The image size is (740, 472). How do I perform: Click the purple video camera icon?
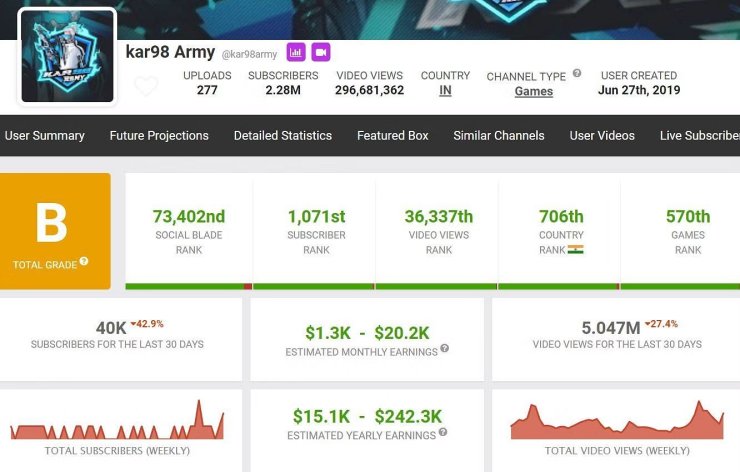321,52
